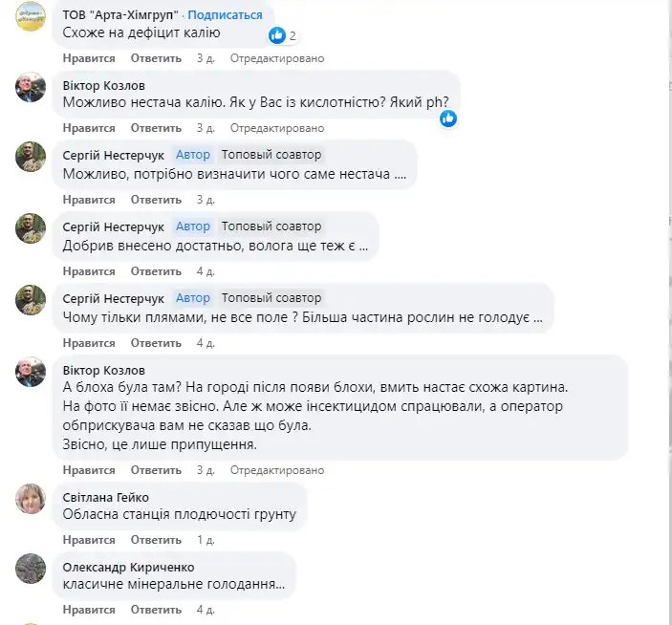This screenshot has height=625, width=672.
Task: Reply to Віктор Козлов's comment about блоха
Action: click(149, 470)
